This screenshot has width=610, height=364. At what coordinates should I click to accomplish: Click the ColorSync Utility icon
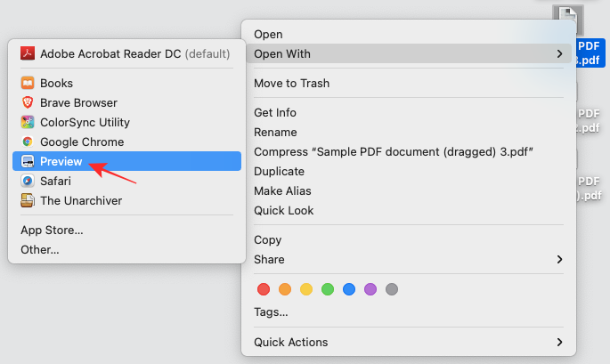[x=28, y=122]
